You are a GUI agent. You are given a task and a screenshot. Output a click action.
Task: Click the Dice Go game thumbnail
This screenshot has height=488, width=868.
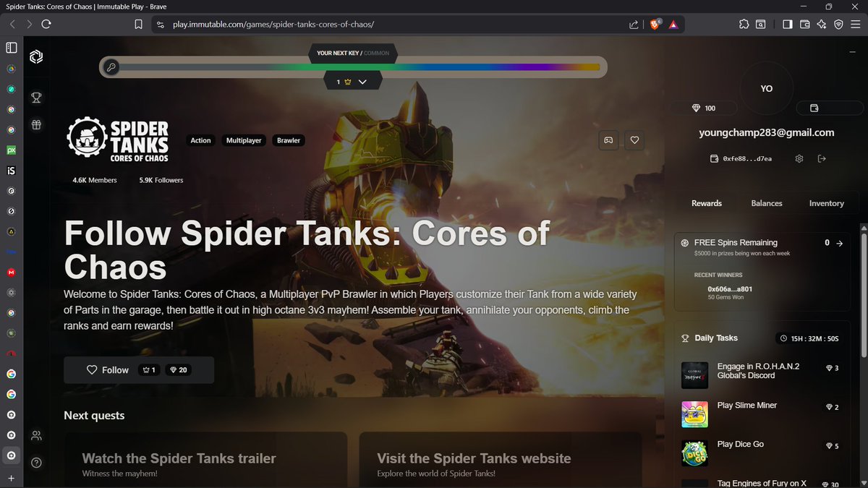pos(694,453)
